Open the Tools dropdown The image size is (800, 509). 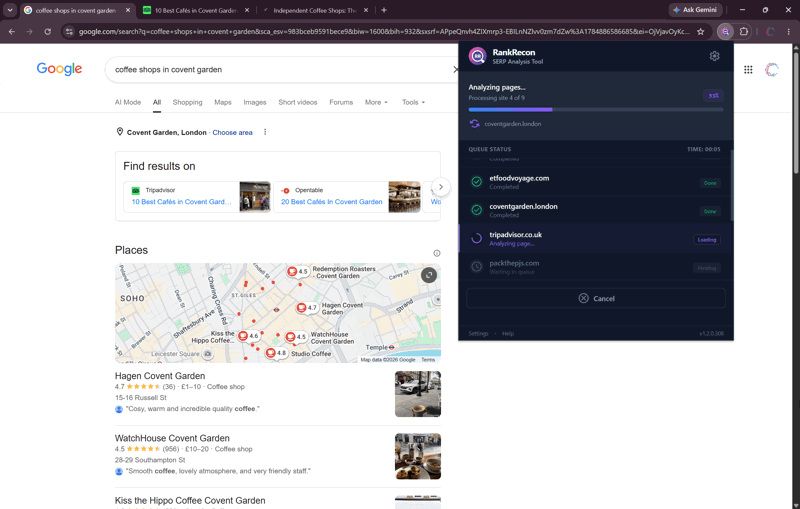413,102
